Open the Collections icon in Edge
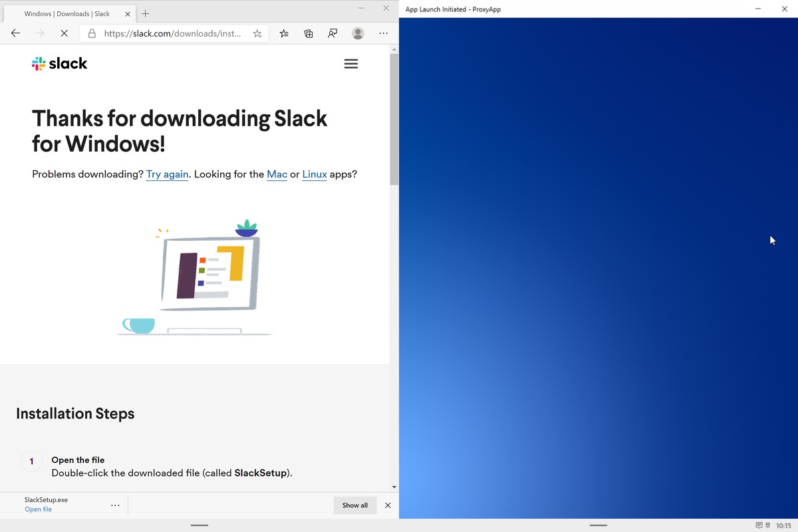 coord(309,33)
